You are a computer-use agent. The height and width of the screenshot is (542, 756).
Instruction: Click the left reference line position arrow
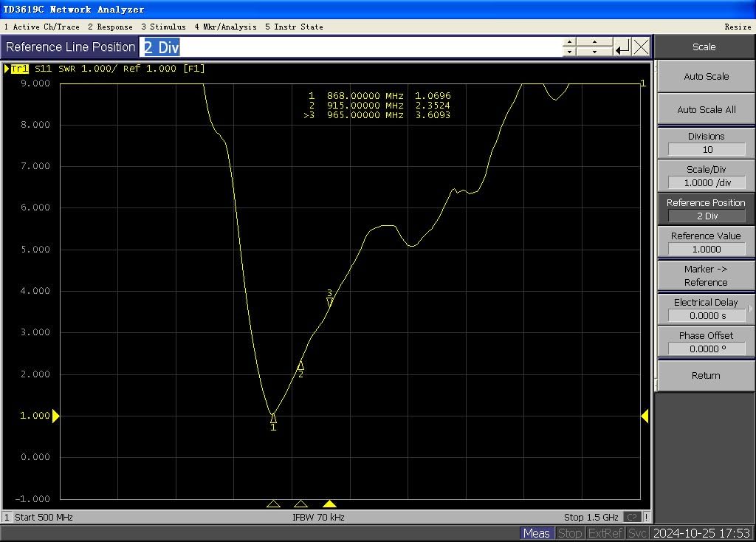tap(55, 416)
